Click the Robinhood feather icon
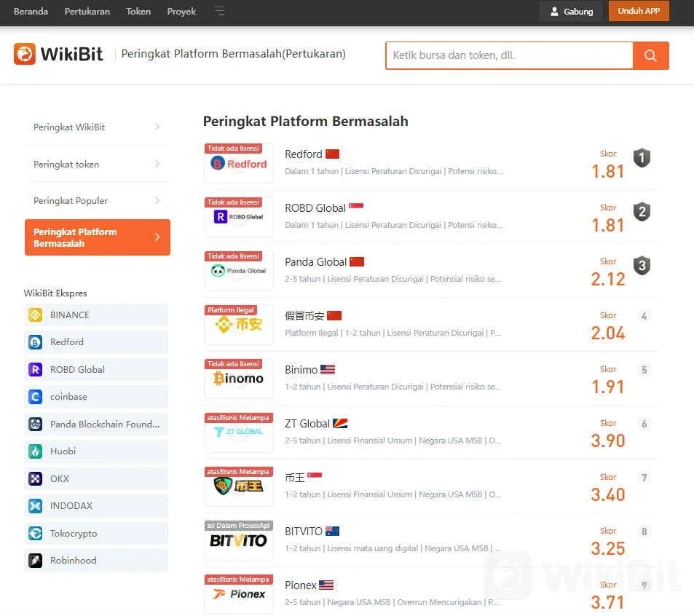Screen dimensions: 694x616 [x=36, y=561]
